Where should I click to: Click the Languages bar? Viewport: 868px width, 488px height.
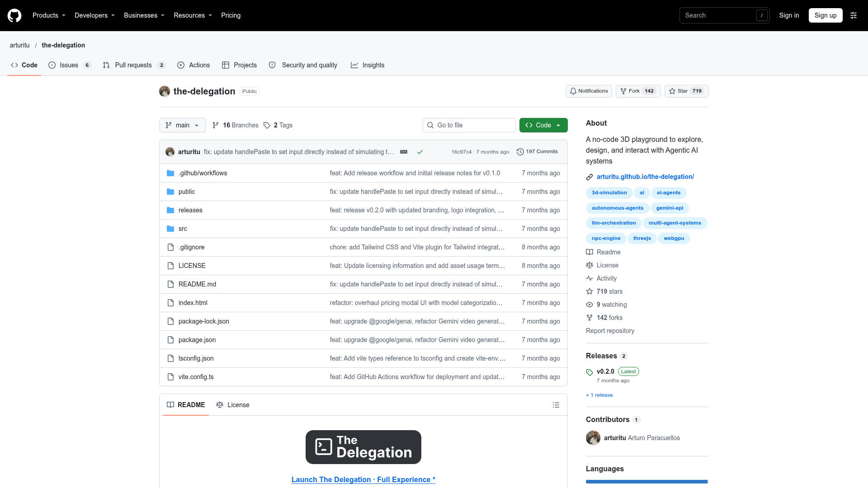click(x=647, y=482)
